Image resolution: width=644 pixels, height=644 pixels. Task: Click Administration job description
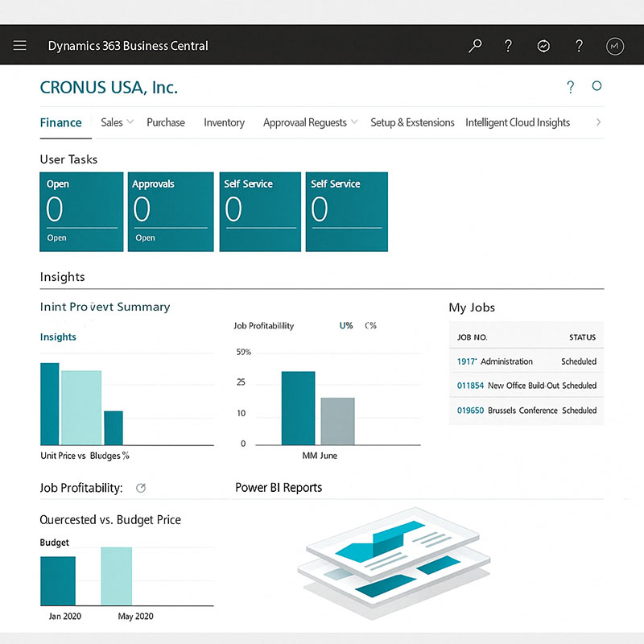point(506,361)
